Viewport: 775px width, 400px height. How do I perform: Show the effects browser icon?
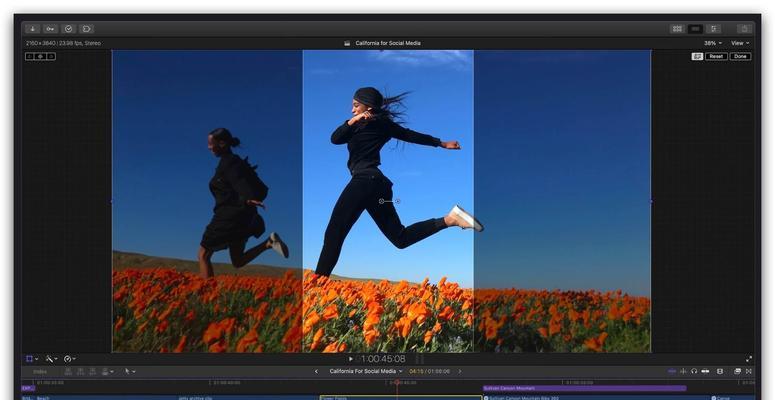pos(737,371)
